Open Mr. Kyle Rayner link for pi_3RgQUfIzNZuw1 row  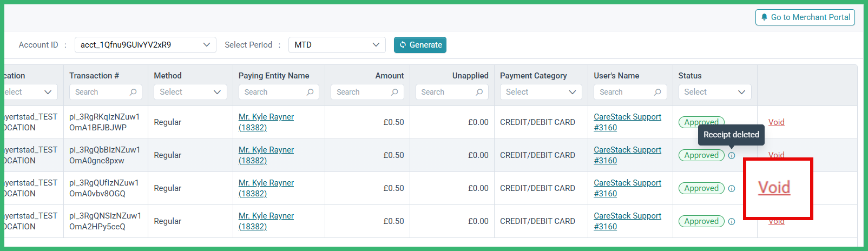[266, 188]
